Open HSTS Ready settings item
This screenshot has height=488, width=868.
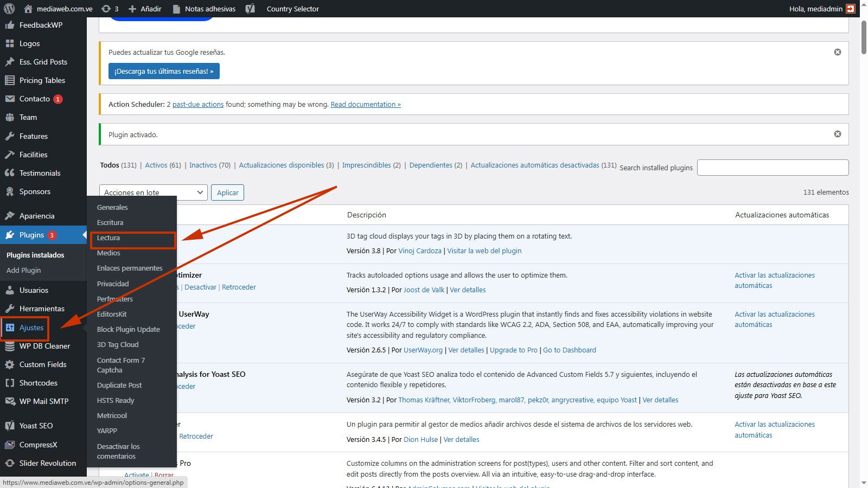(116, 400)
